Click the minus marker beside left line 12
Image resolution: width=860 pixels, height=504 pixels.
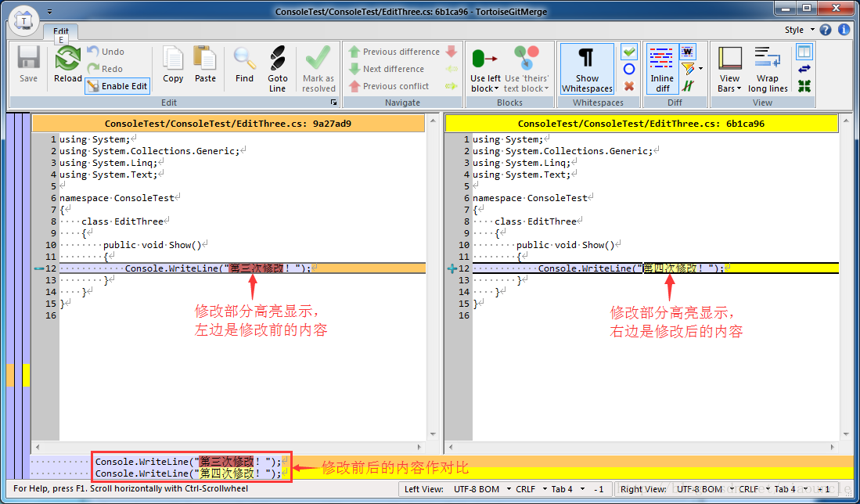(38, 268)
